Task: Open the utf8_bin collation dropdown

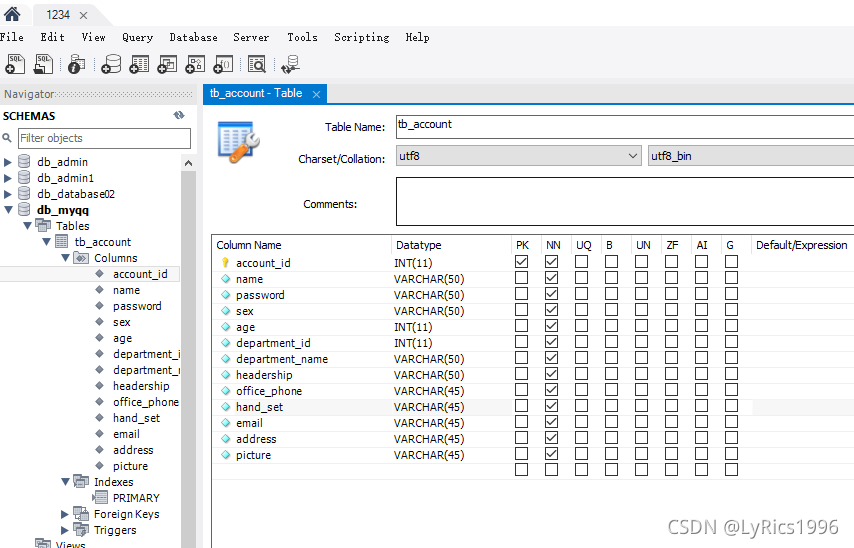Action: 751,156
